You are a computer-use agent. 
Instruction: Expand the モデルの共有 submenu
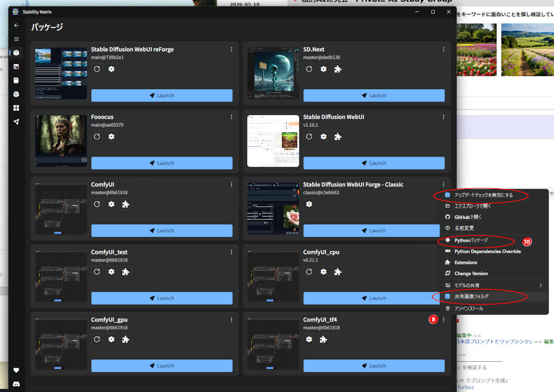click(x=494, y=285)
